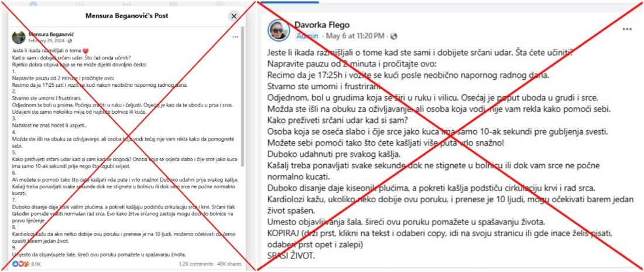Click the globe audience icon beside 11:20 PM
The height and width of the screenshot is (272, 644).
click(394, 36)
